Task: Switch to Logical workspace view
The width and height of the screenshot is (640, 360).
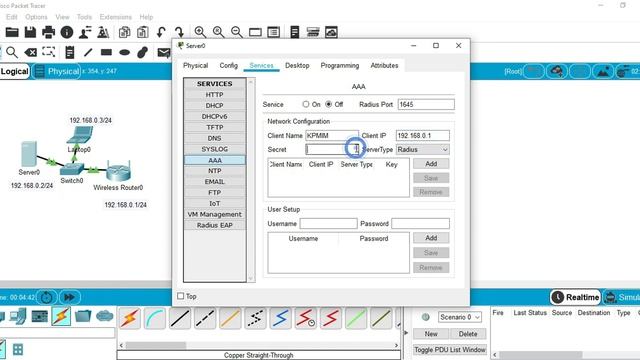Action: [x=14, y=71]
